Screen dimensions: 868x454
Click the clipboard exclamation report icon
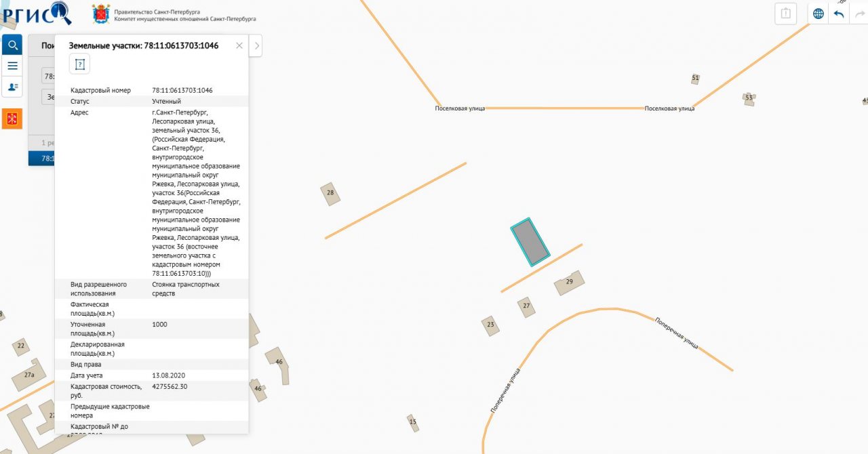(785, 14)
